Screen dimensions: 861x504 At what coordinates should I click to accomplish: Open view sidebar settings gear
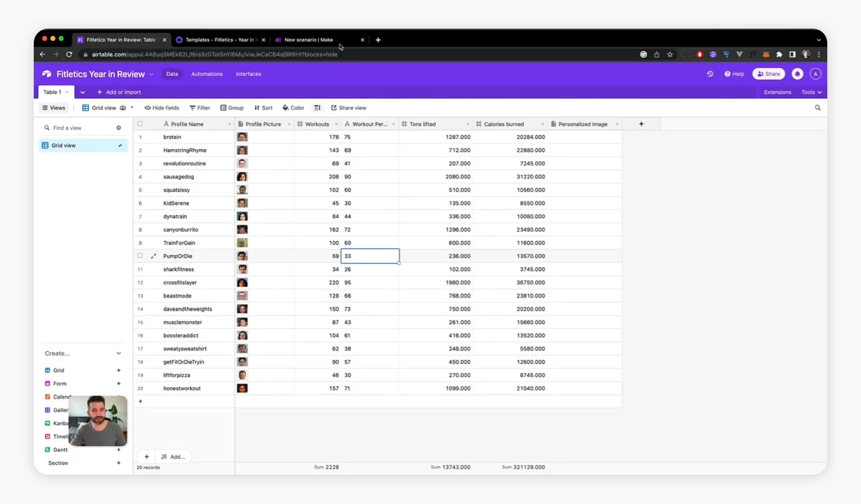point(119,128)
